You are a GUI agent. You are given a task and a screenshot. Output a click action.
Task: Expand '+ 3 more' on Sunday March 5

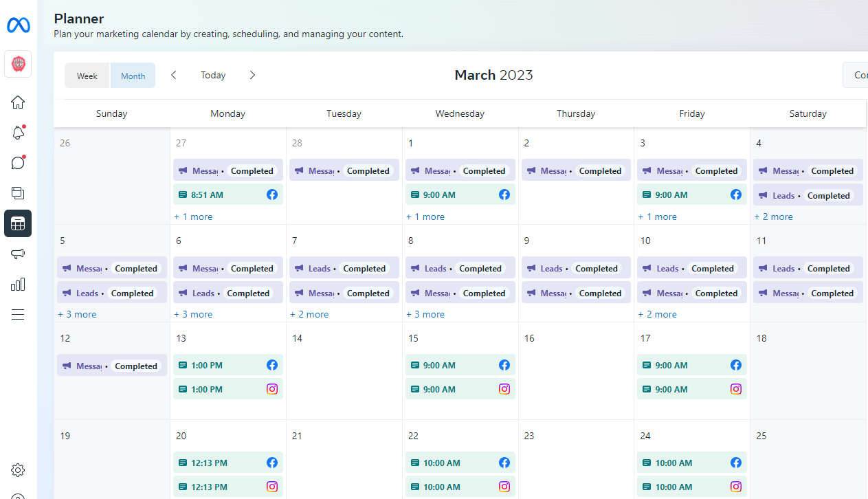click(77, 314)
